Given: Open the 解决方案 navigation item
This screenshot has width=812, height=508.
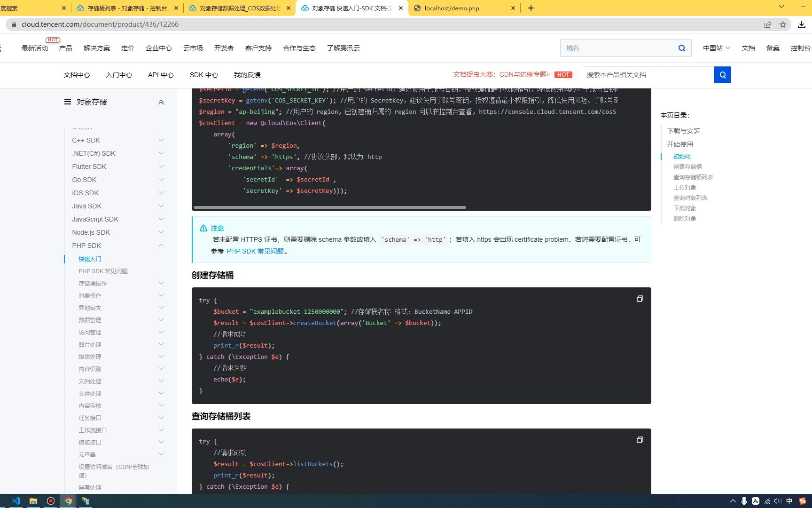Looking at the screenshot, I should pos(97,48).
